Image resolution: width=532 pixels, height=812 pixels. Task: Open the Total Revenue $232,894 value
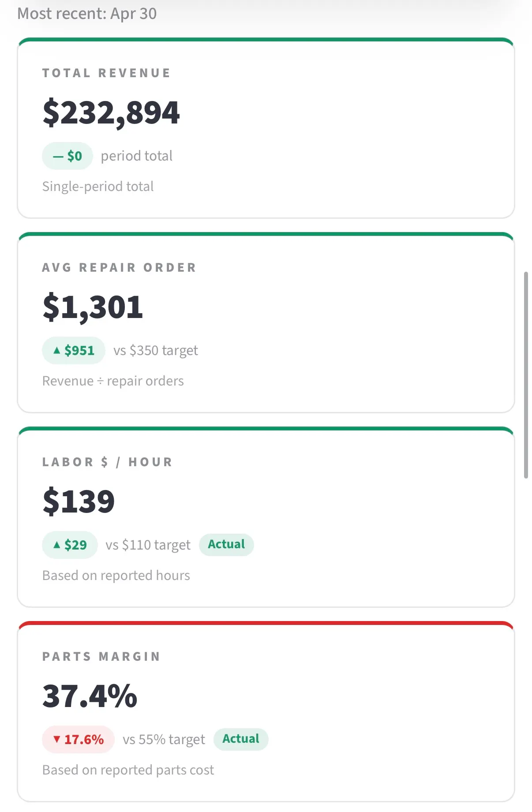click(111, 113)
